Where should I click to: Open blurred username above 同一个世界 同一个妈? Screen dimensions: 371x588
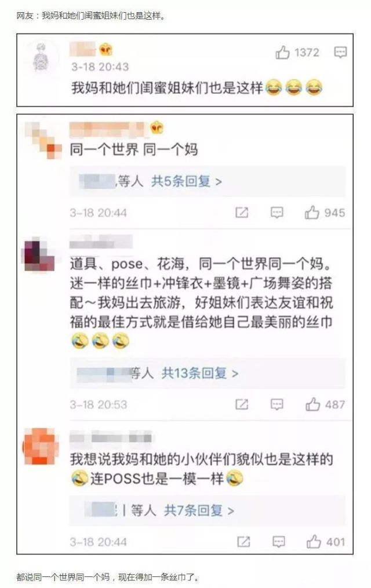[x=108, y=129]
